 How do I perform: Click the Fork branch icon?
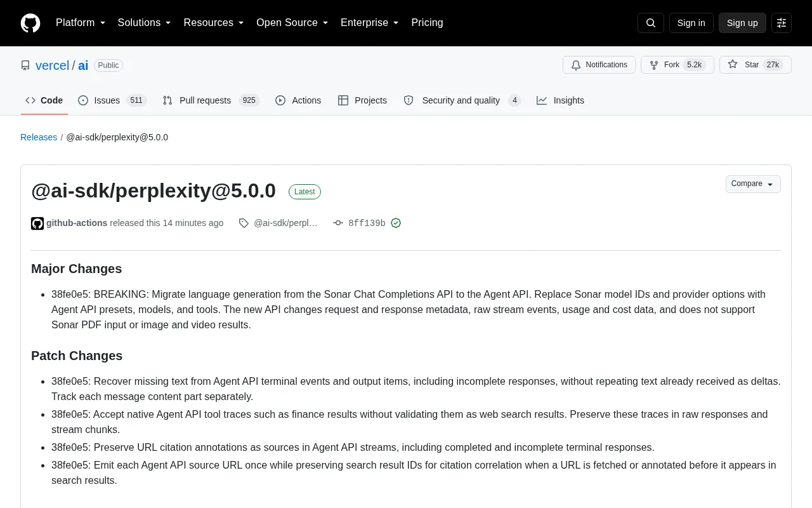pyautogui.click(x=654, y=65)
